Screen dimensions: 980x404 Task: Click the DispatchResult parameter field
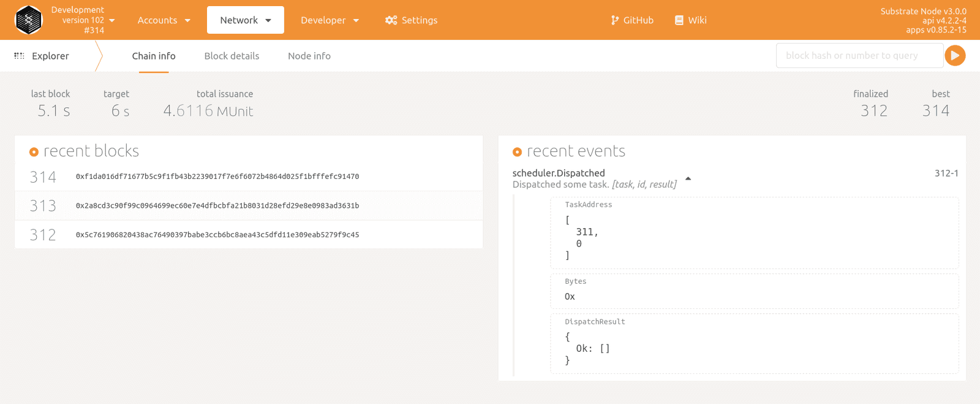(x=755, y=343)
